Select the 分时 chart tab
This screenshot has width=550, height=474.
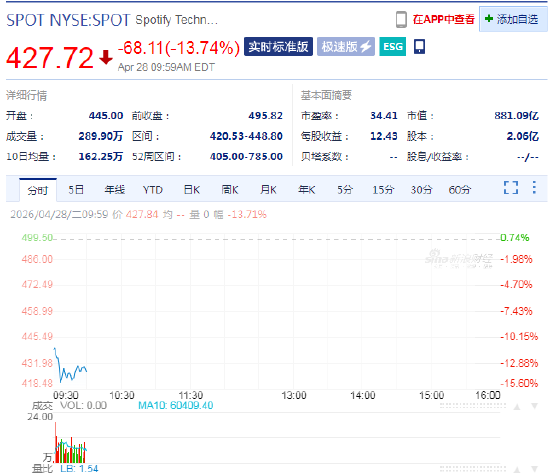point(38,190)
